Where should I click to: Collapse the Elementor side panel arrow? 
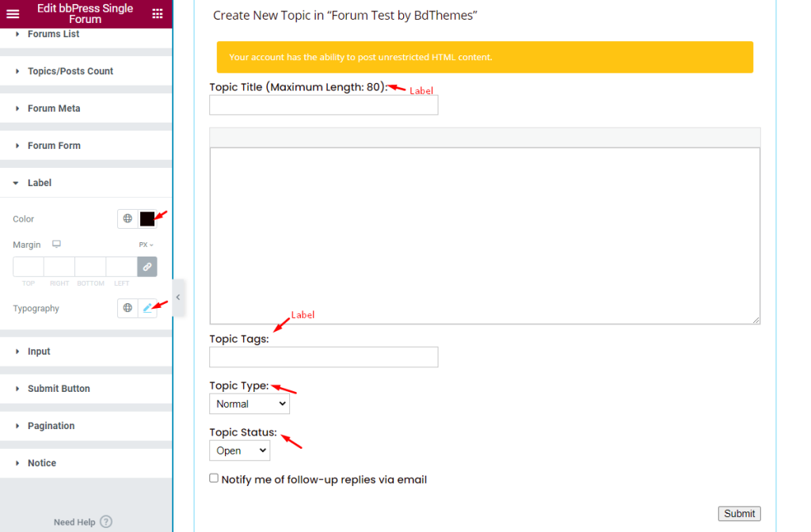point(178,298)
